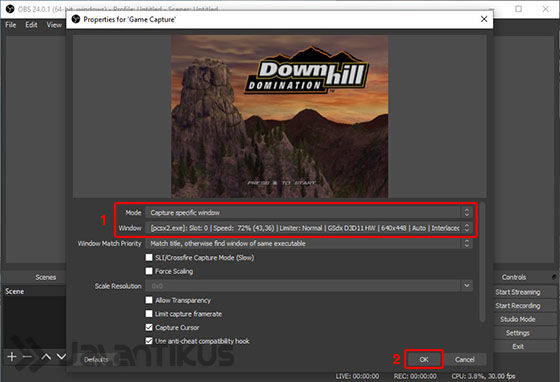The width and height of the screenshot is (560, 382).
Task: Open the Edit menu
Action: [31, 25]
